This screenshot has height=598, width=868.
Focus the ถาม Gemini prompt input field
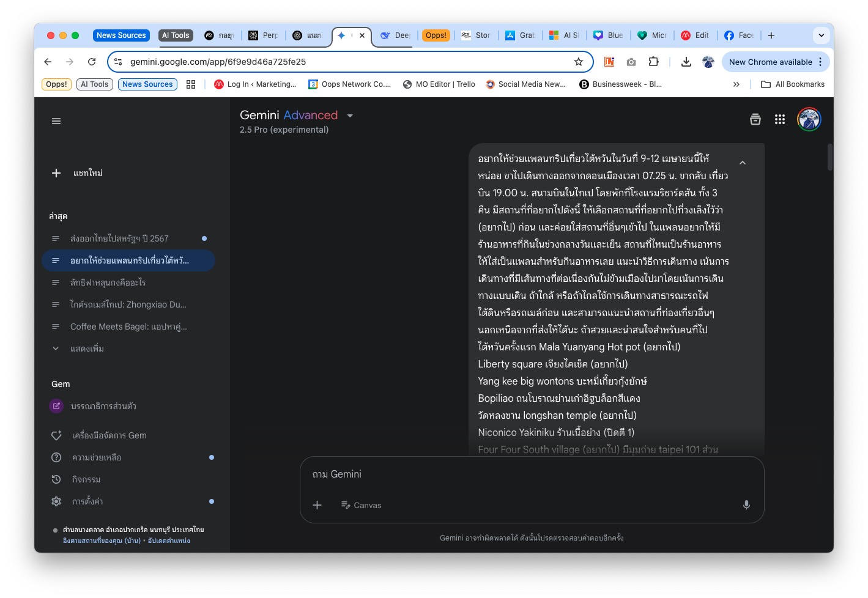click(x=532, y=474)
